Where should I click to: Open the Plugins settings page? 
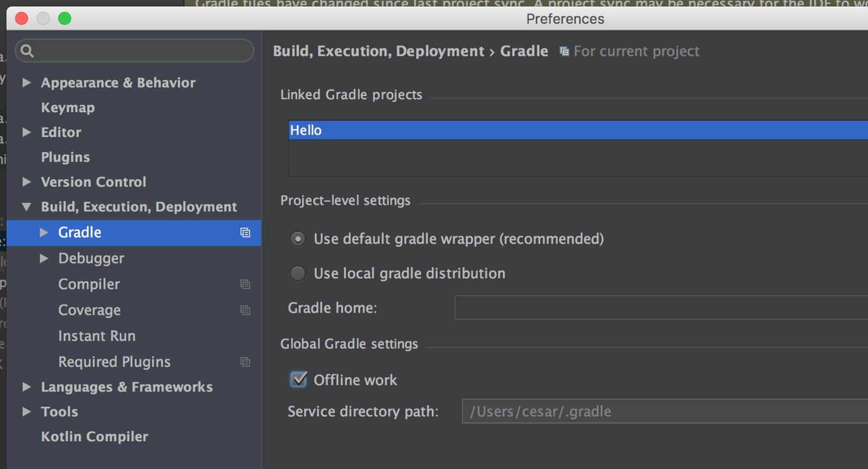click(66, 157)
